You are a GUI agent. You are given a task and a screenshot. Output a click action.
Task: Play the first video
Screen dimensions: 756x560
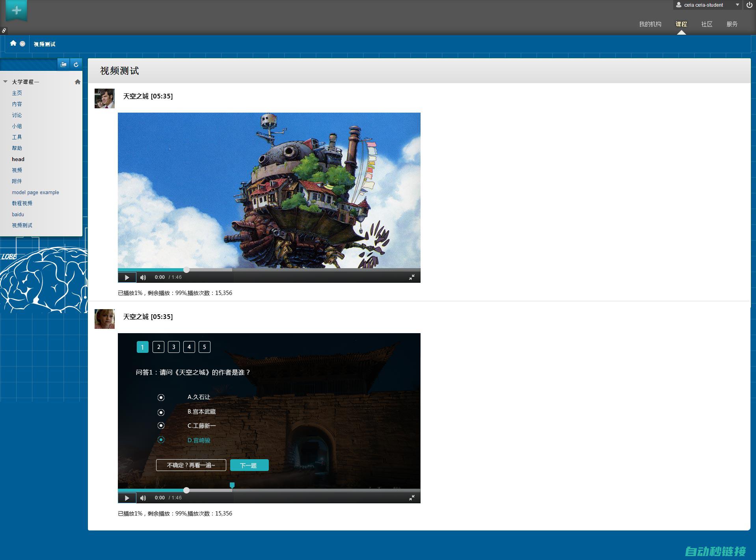127,277
